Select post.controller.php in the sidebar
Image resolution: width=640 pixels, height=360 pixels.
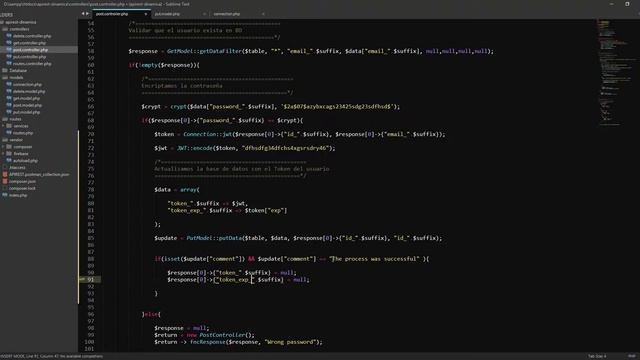(30, 50)
